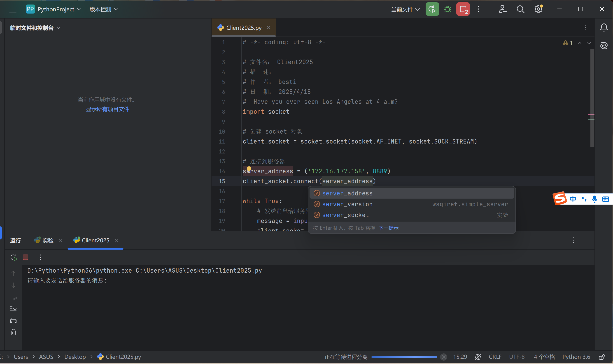Open the IDE settings gear icon
The height and width of the screenshot is (364, 613).
(x=538, y=9)
